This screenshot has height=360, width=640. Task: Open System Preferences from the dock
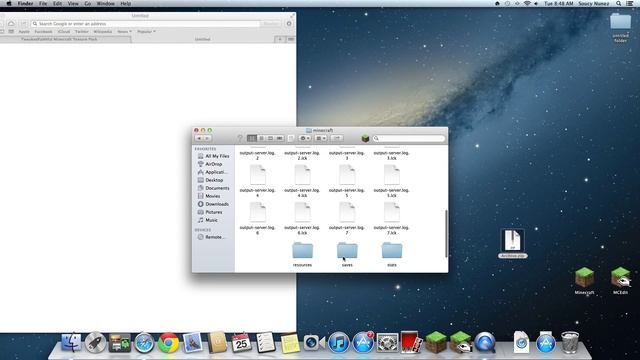click(x=387, y=342)
